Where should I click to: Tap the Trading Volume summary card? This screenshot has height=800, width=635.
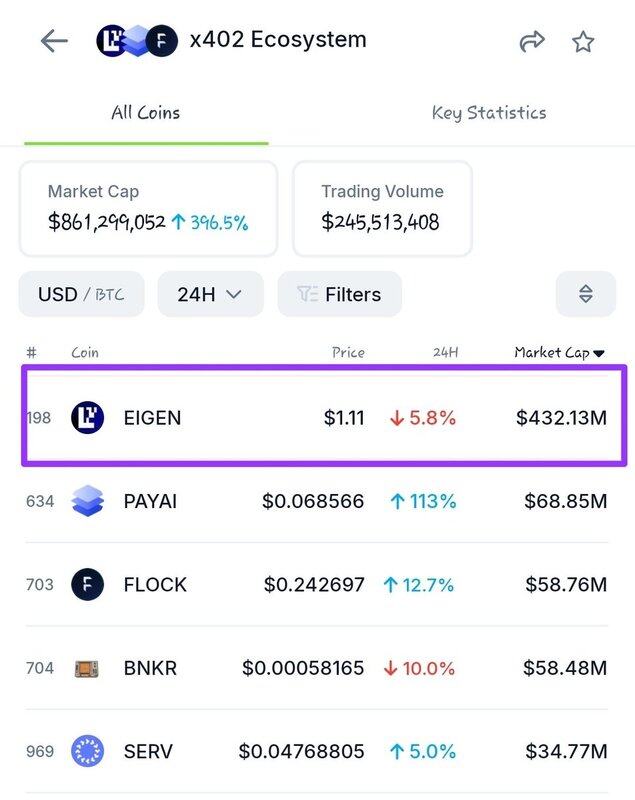(382, 209)
